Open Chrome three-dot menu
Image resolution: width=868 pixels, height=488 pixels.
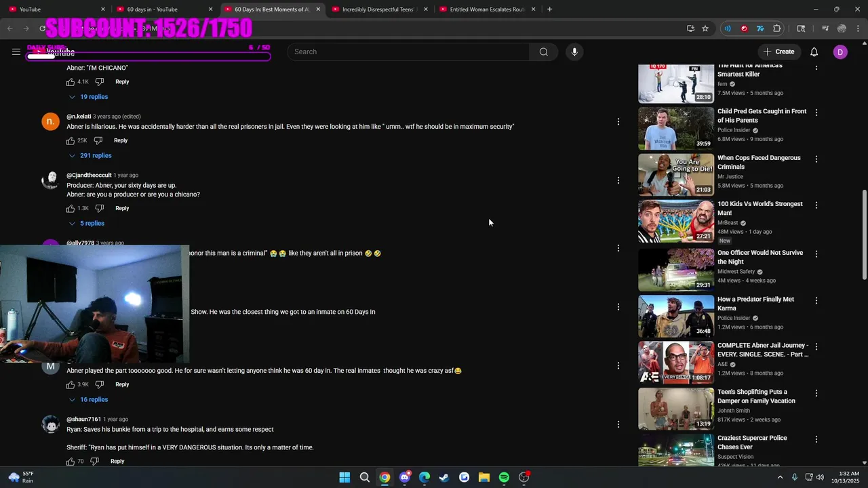click(x=858, y=28)
